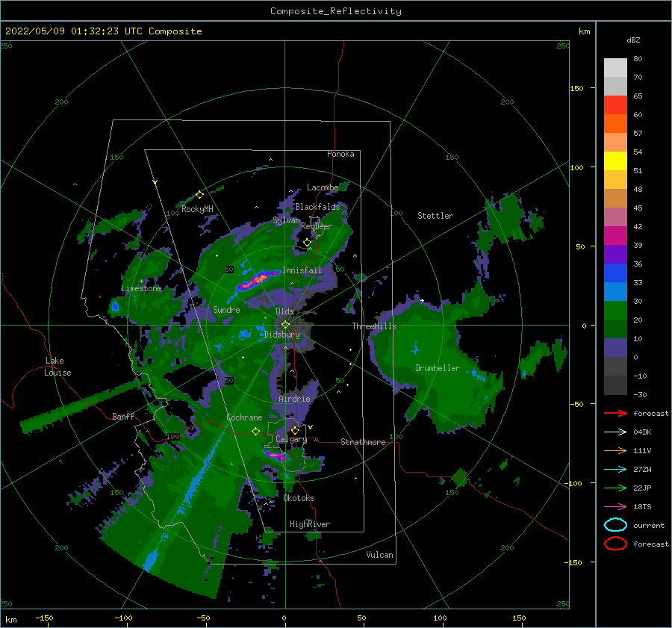
Task: Click the Ponoka town label
Action: [x=340, y=154]
